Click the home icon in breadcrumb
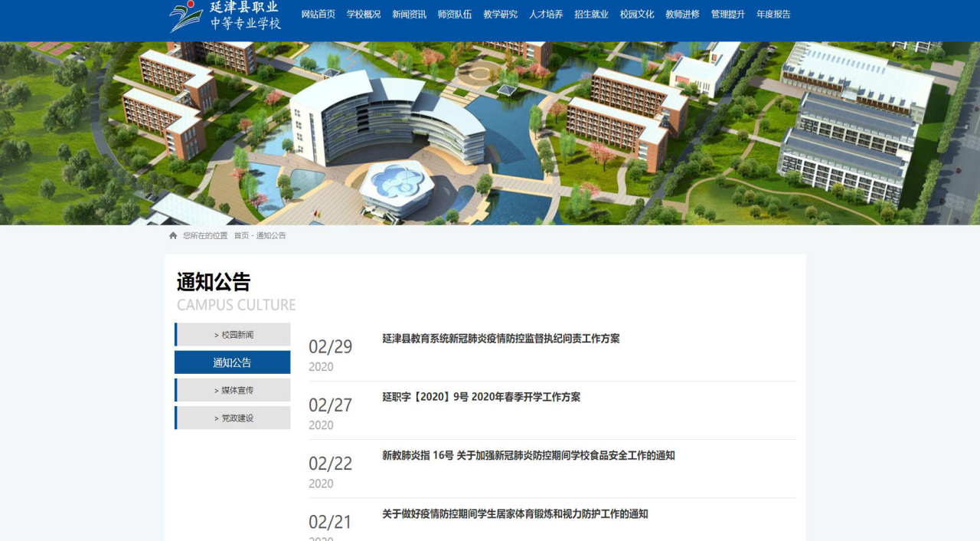Image resolution: width=980 pixels, height=541 pixels. point(173,236)
